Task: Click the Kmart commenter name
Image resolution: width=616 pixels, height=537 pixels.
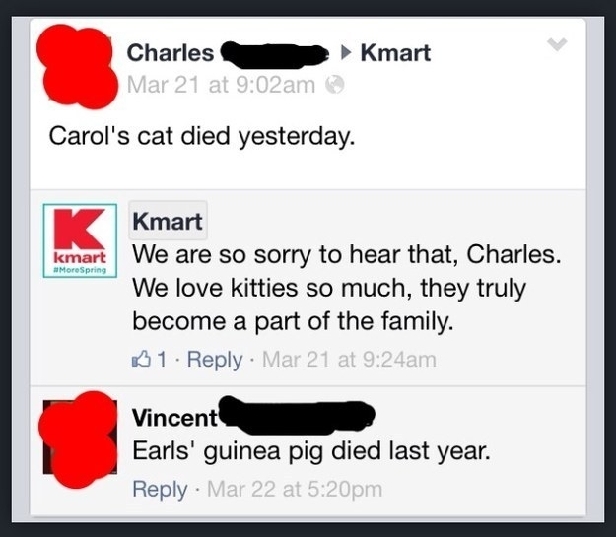Action: point(167,220)
